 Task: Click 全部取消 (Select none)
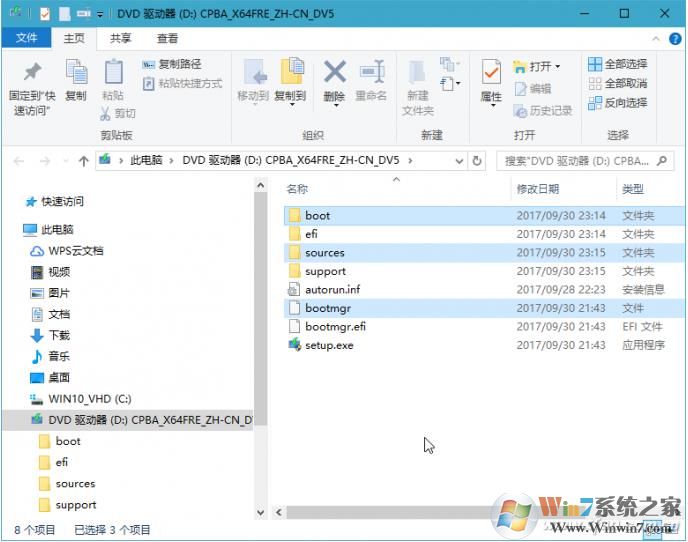tap(617, 83)
